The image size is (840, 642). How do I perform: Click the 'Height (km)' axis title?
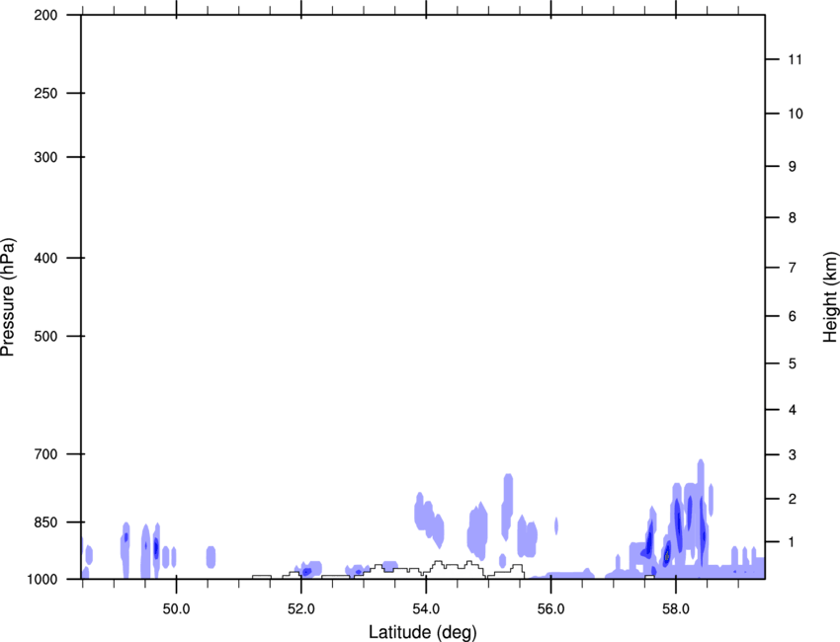tap(830, 297)
